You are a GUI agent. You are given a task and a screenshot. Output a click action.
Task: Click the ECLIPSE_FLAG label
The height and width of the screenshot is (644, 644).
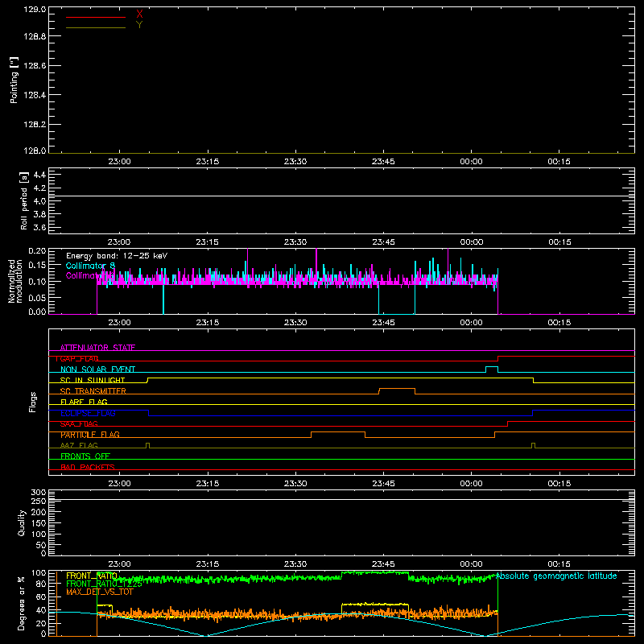click(x=88, y=413)
